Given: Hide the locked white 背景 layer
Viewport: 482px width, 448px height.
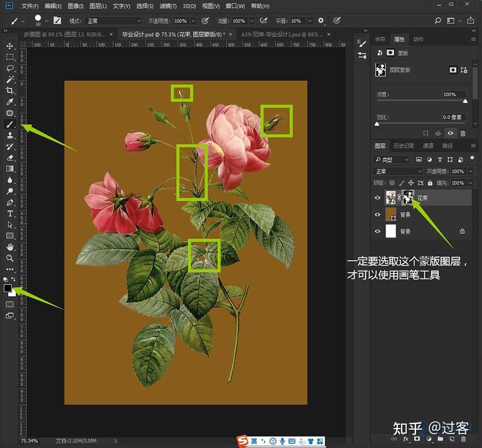Looking at the screenshot, I should (377, 231).
